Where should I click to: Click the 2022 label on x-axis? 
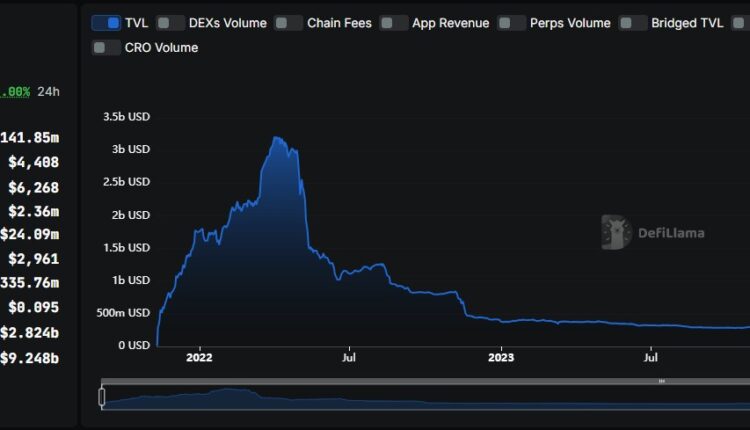coord(199,357)
